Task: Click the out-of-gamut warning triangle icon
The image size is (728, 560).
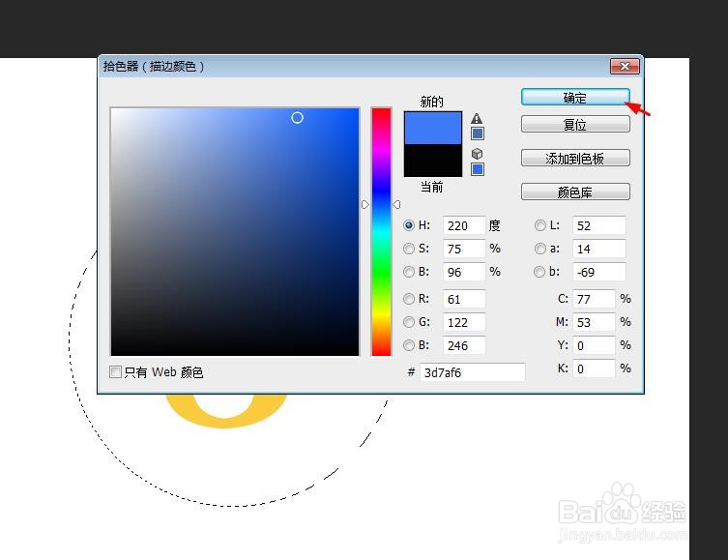Action: pyautogui.click(x=477, y=119)
